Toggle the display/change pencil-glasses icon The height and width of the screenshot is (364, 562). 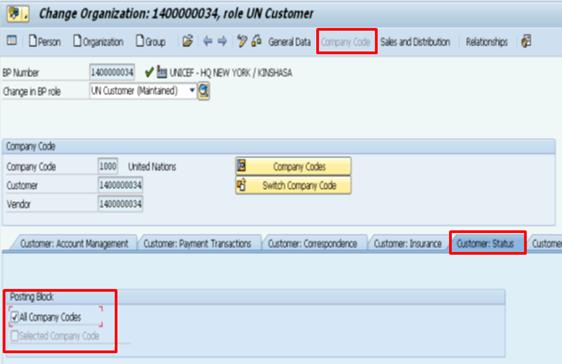(242, 41)
